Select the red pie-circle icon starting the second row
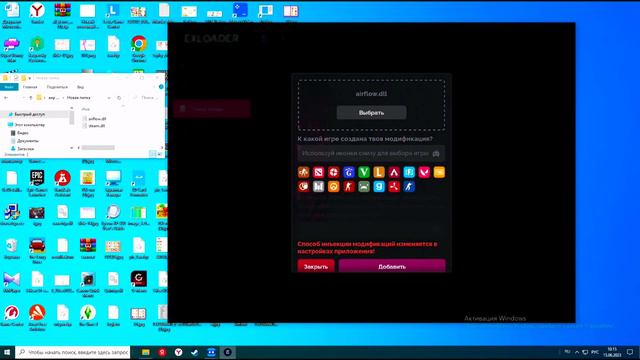The image size is (640, 360). (303, 187)
